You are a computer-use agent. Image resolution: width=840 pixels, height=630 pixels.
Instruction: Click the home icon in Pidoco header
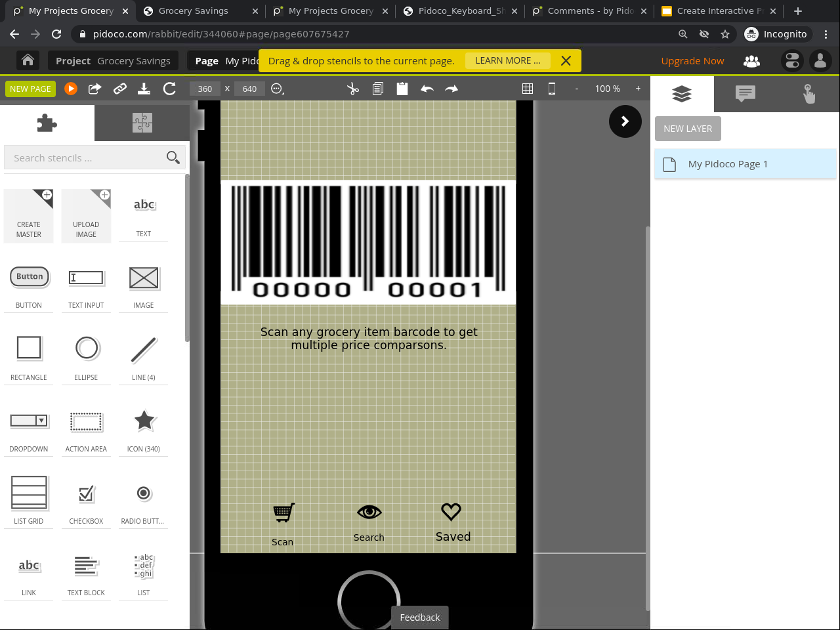[x=28, y=60]
